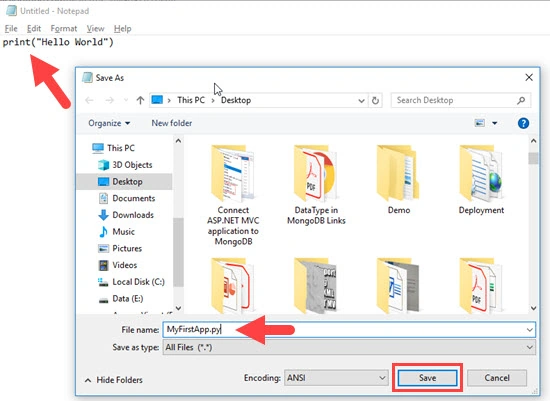Open the Help menu in Notepad

[x=122, y=28]
